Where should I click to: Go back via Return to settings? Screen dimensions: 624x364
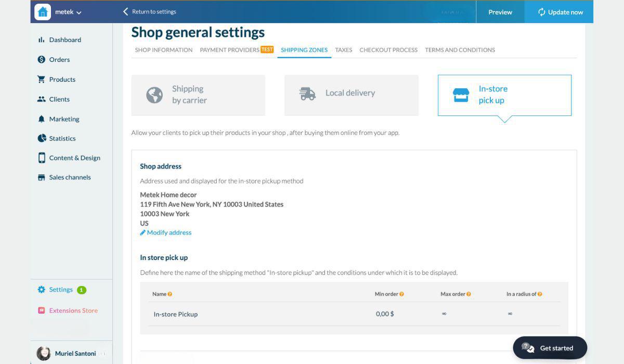(x=149, y=11)
